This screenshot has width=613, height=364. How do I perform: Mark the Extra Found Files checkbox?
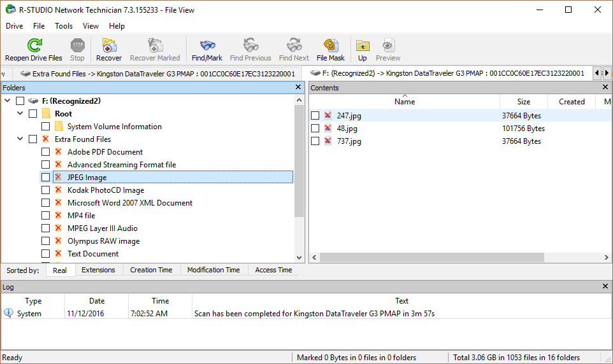33,139
